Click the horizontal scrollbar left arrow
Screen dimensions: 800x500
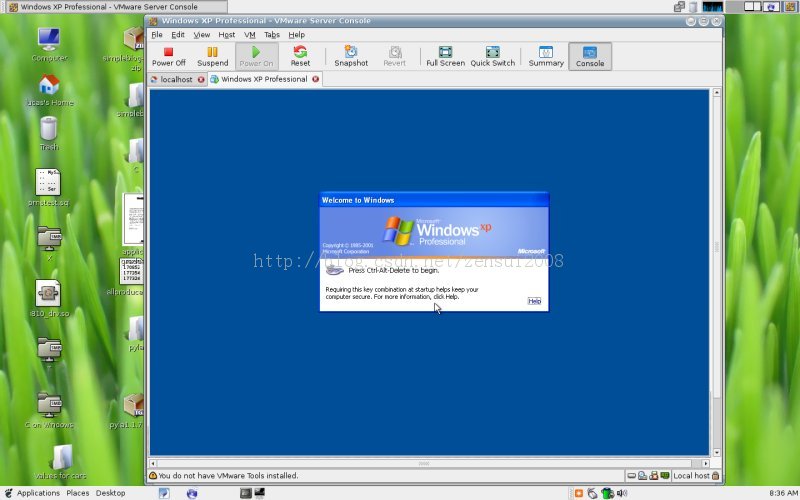[x=153, y=464]
